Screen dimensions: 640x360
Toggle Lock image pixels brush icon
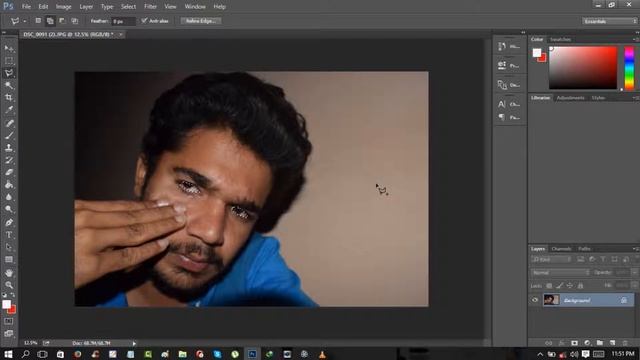click(560, 286)
